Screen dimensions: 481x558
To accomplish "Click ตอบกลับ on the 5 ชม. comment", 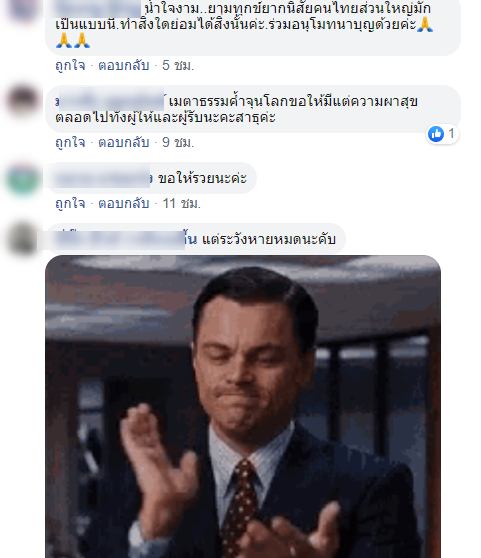I will (x=123, y=65).
